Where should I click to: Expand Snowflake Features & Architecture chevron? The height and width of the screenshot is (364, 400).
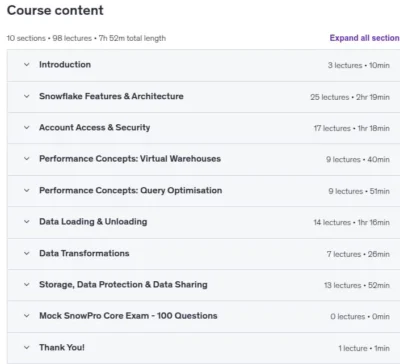point(27,96)
